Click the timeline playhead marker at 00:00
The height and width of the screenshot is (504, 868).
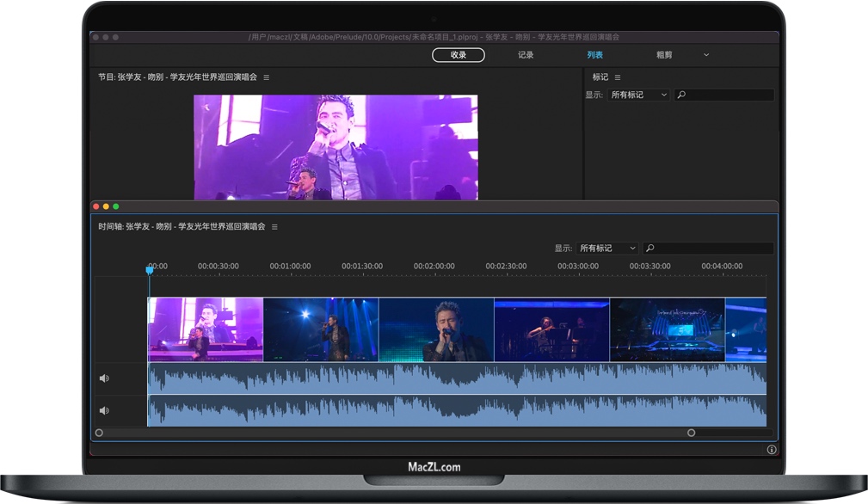coord(149,270)
